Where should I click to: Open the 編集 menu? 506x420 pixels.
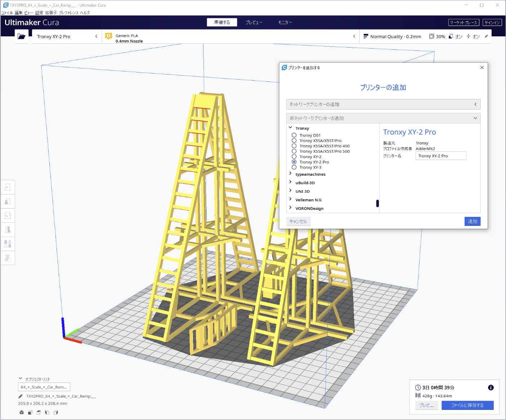18,13
